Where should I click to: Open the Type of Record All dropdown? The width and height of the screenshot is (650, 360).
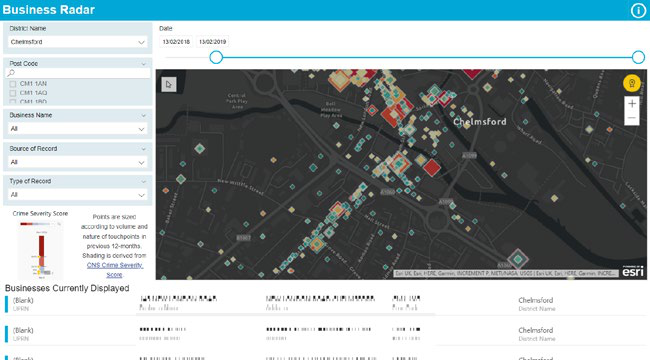[x=78, y=195]
